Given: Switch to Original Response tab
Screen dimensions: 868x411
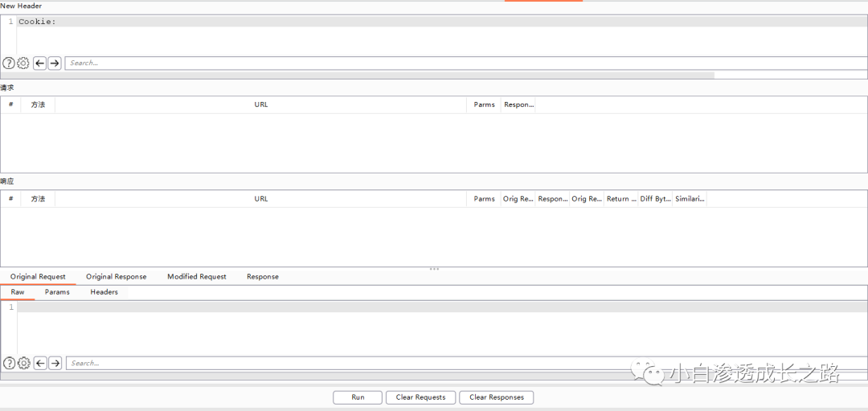Looking at the screenshot, I should click(117, 277).
